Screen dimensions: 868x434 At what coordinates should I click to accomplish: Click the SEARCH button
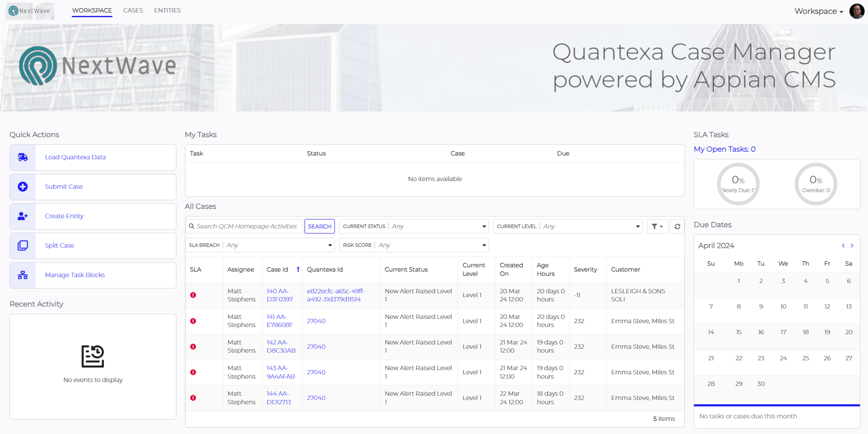tap(319, 227)
